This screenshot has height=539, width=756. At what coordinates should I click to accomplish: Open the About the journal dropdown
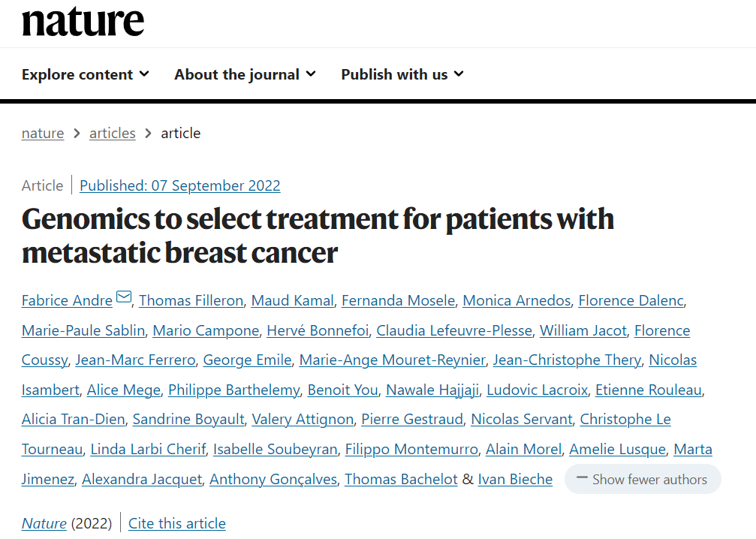[x=245, y=74]
